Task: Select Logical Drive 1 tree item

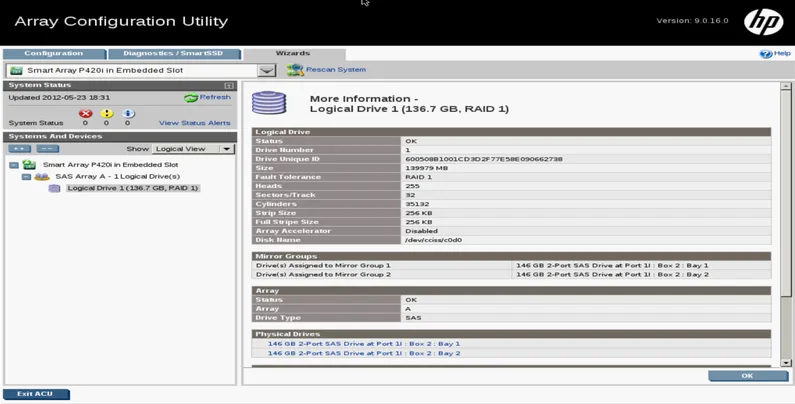Action: coord(133,188)
